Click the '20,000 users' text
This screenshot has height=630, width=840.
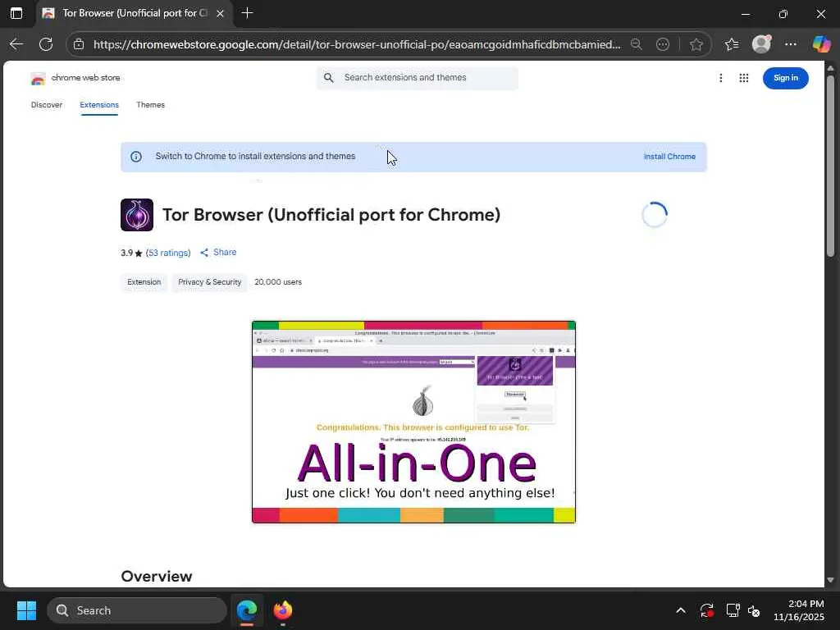(278, 282)
